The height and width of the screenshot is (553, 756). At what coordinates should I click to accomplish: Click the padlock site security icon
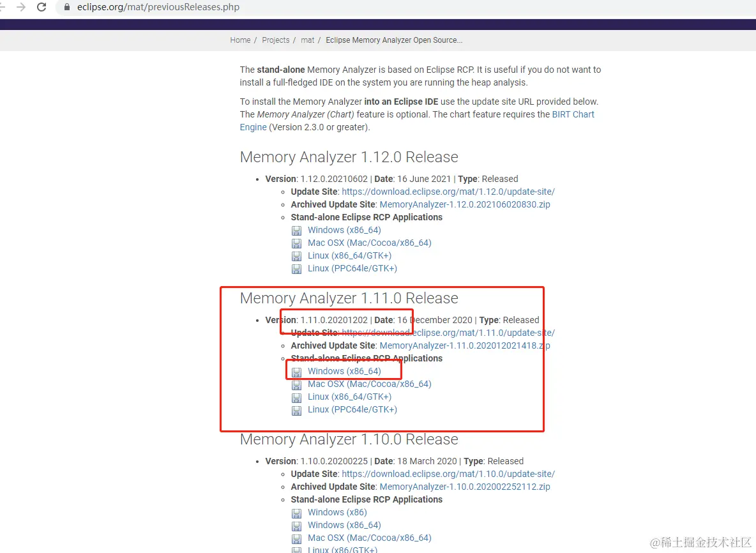point(67,7)
